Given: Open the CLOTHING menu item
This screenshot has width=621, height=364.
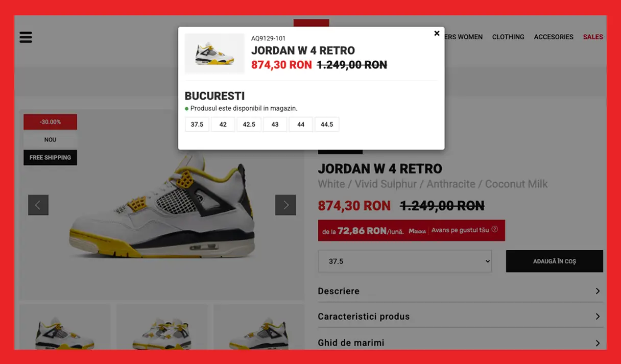Looking at the screenshot, I should [x=508, y=37].
